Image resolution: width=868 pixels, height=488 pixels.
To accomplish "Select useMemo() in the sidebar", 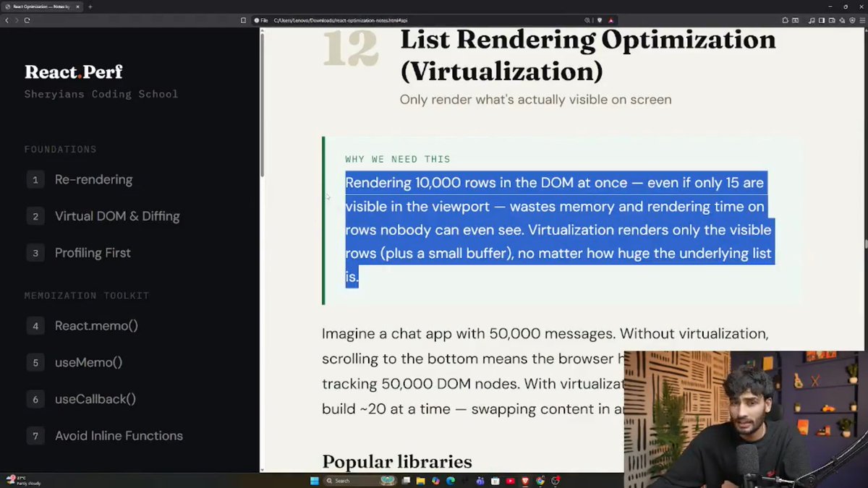I will (88, 362).
